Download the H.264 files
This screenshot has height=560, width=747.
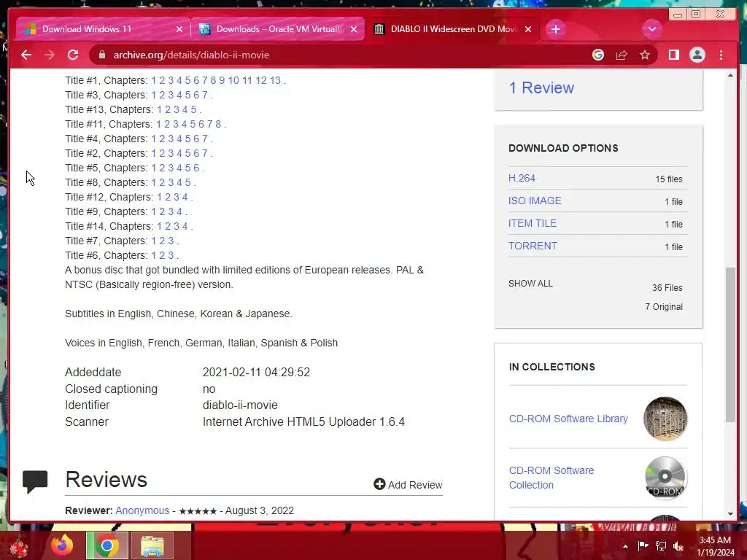pos(522,178)
